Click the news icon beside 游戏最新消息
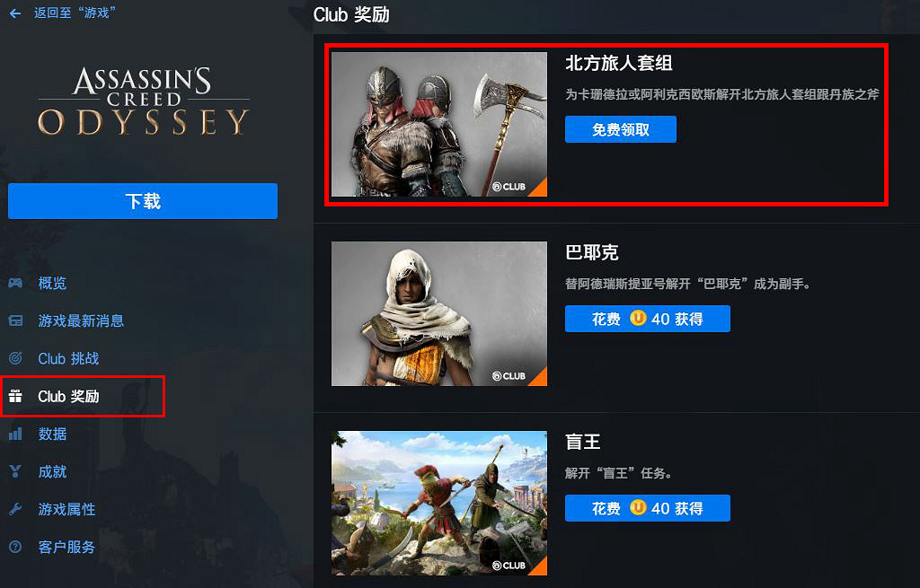The width and height of the screenshot is (920, 588). pyautogui.click(x=15, y=320)
